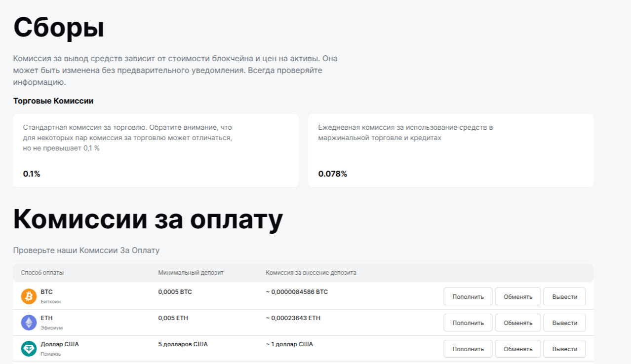Click the Ежедневная комиссия description card text
The image size is (631, 364).
[405, 133]
